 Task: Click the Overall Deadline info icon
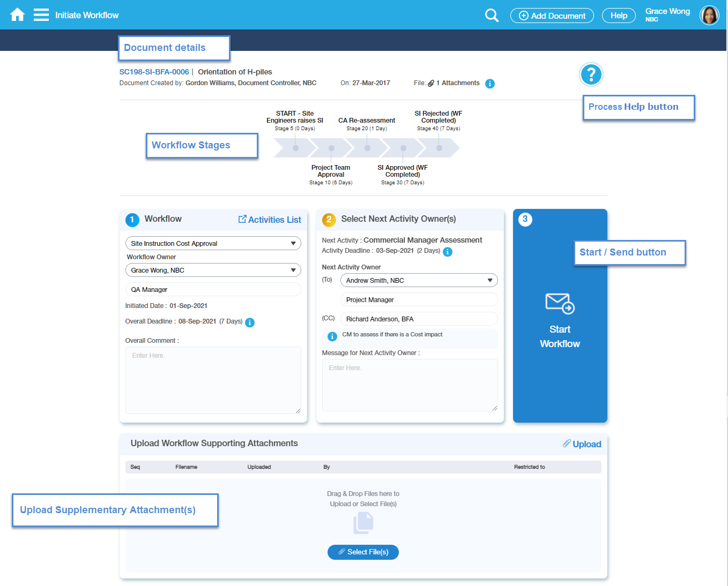coord(250,322)
